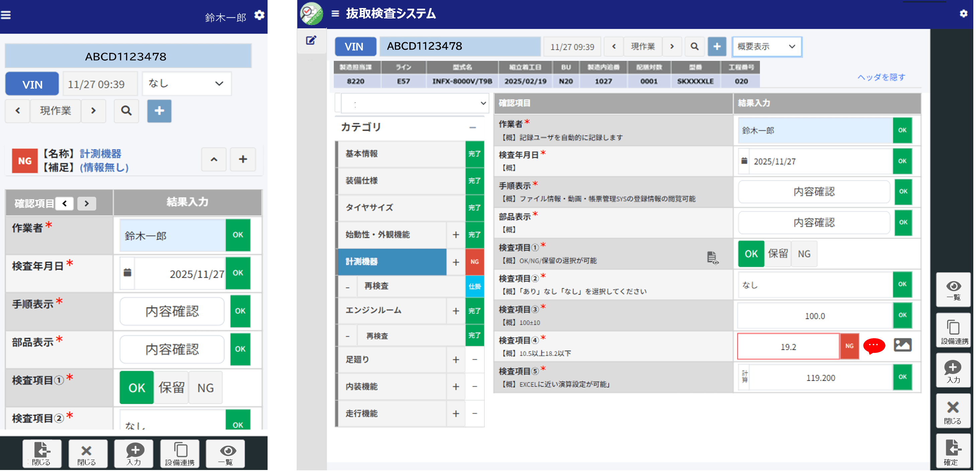
Task: Click the edit pencil icon in left sidebar
Action: 311,40
